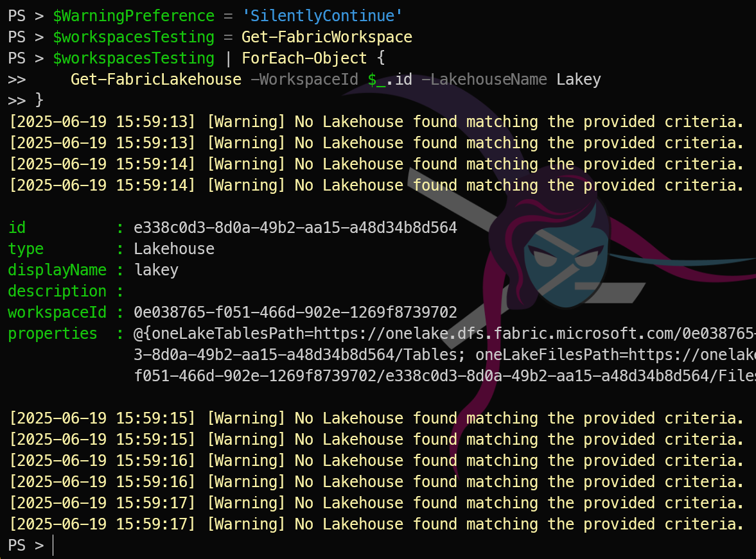This screenshot has height=559, width=756.
Task: Click the displayName value lakey
Action: (x=155, y=270)
